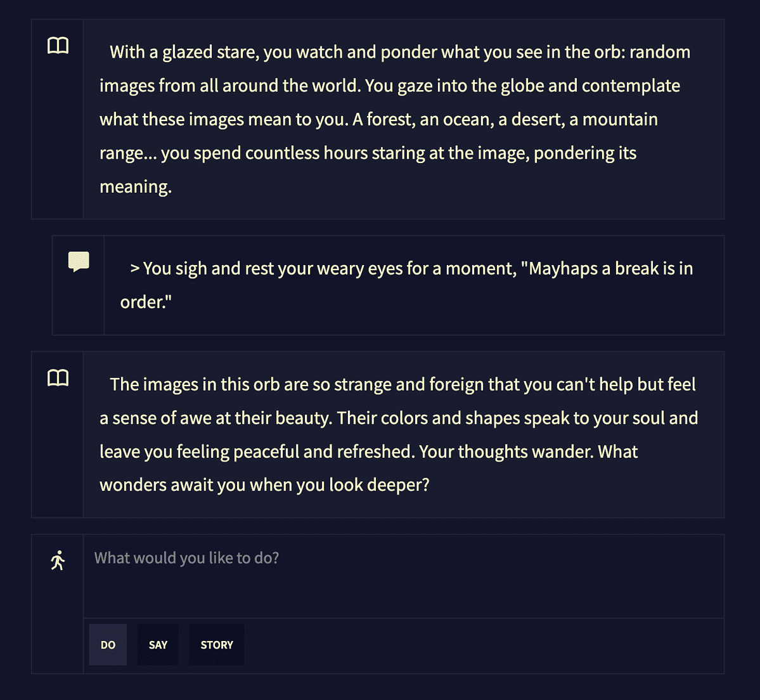Click the book icon beside the orb awe passage
The width and height of the screenshot is (760, 700).
[58, 378]
